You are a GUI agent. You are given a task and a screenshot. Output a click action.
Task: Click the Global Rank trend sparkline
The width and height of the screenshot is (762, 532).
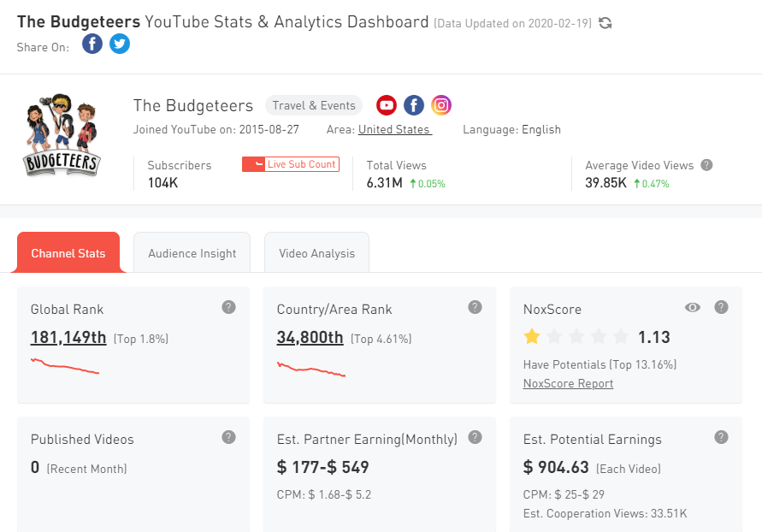[65, 366]
